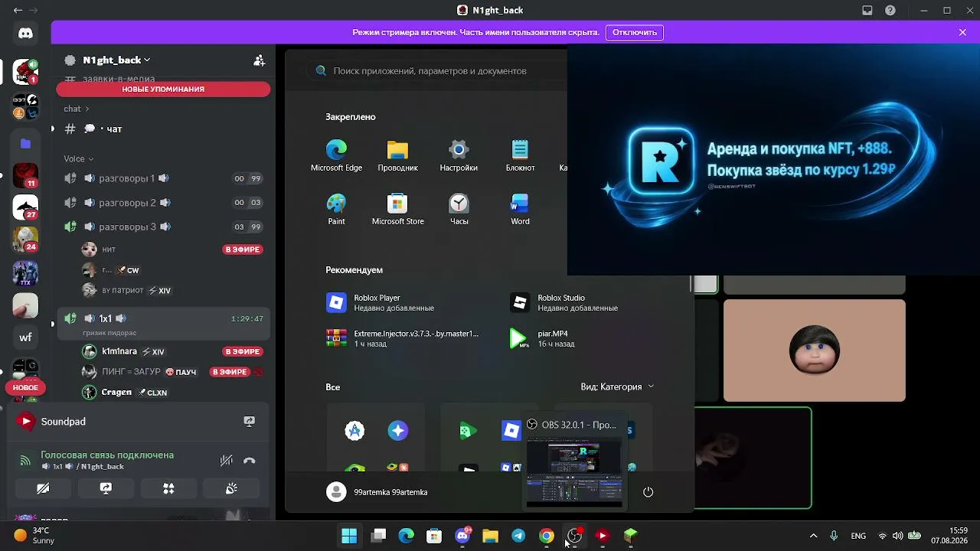Turn on camera in voice panel
The width and height of the screenshot is (980, 551).
click(x=43, y=488)
